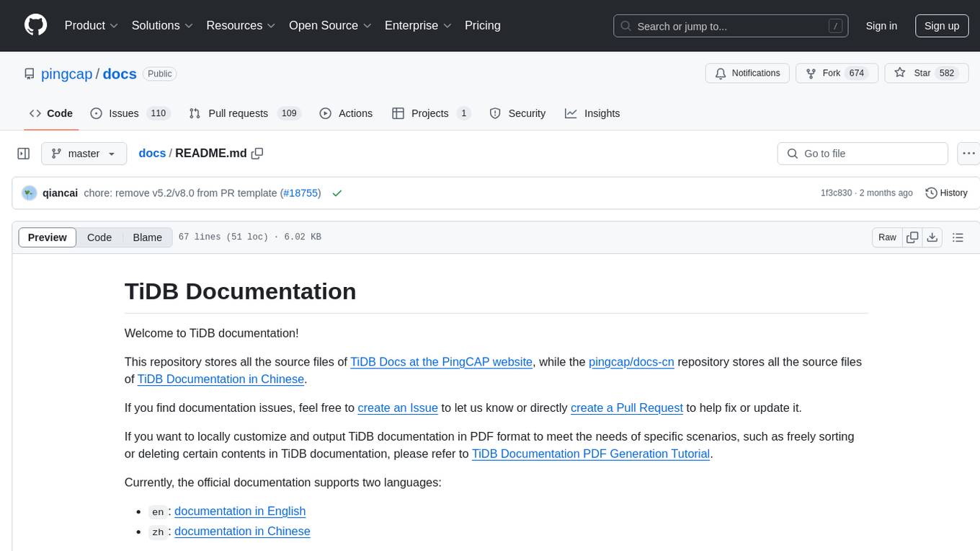Open qiancai's avatar
Screen dimensions: 980x551
tap(30, 193)
